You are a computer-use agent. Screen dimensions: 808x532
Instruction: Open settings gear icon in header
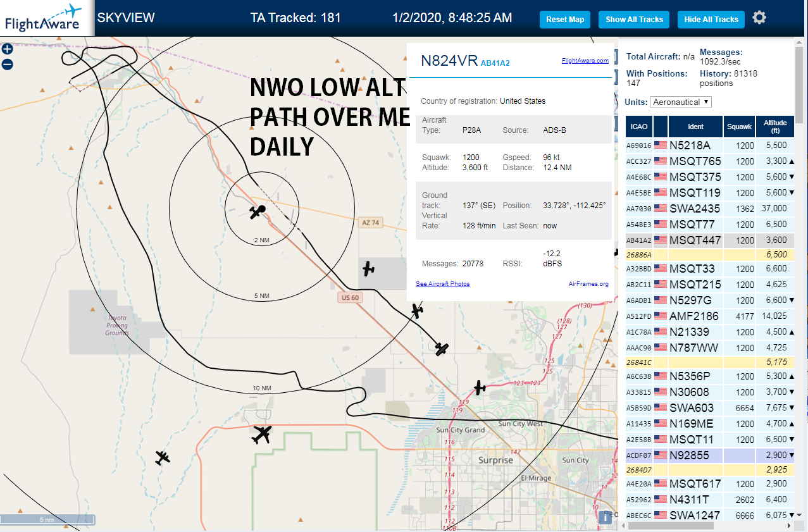pyautogui.click(x=759, y=18)
